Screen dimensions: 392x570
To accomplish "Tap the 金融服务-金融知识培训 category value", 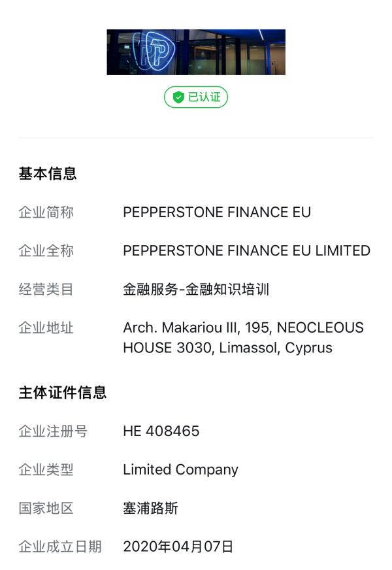I will (x=196, y=290).
